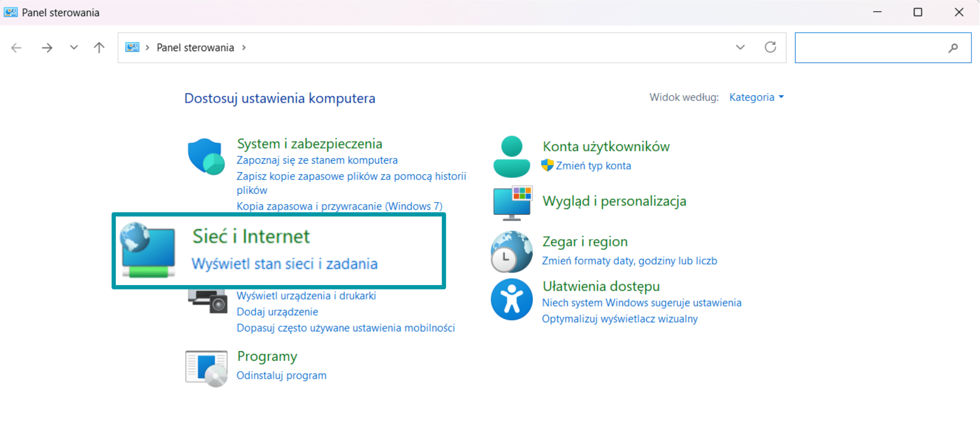
Task: Open Ułatwienia dostępu accessibility icon
Action: [x=511, y=300]
